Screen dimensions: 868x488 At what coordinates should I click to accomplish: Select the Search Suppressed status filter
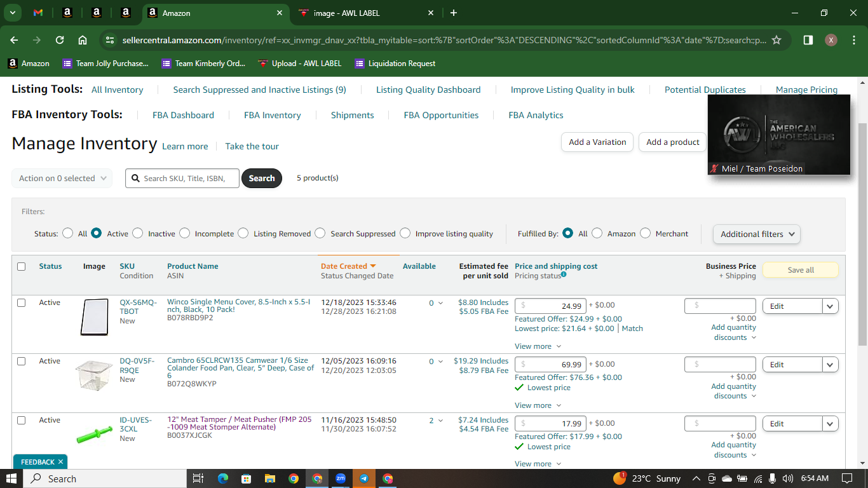(x=320, y=233)
